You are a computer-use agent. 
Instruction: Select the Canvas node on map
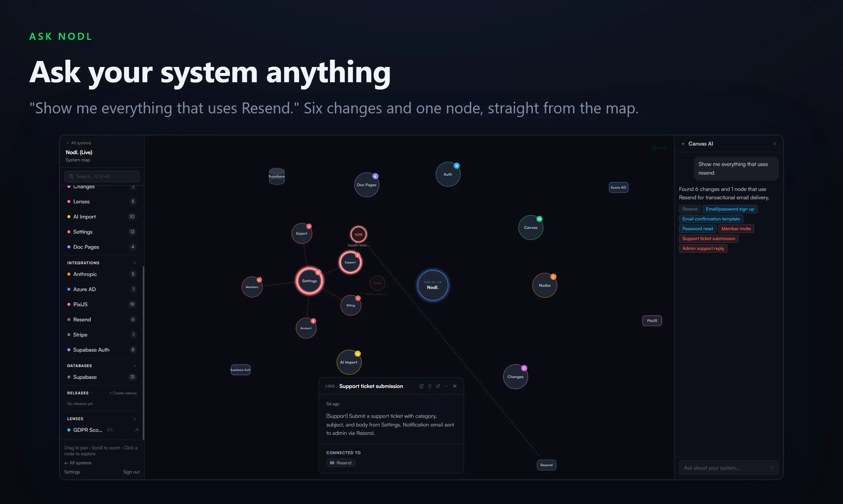point(531,227)
